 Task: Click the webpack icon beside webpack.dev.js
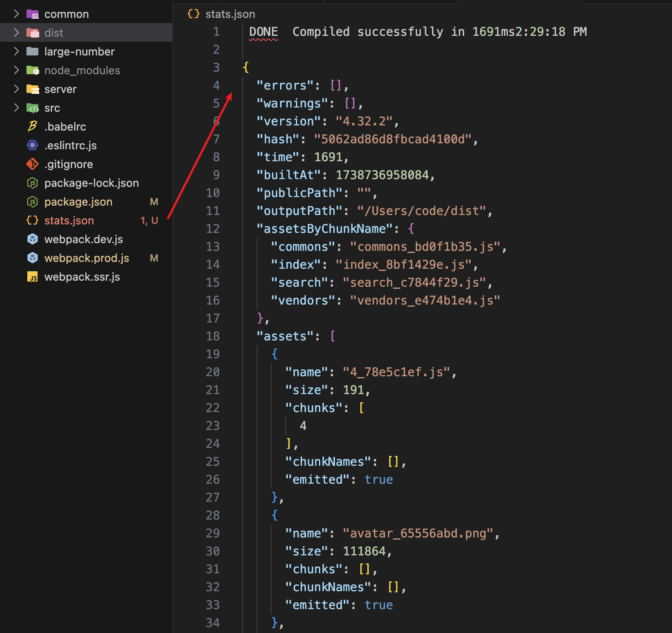pos(32,239)
